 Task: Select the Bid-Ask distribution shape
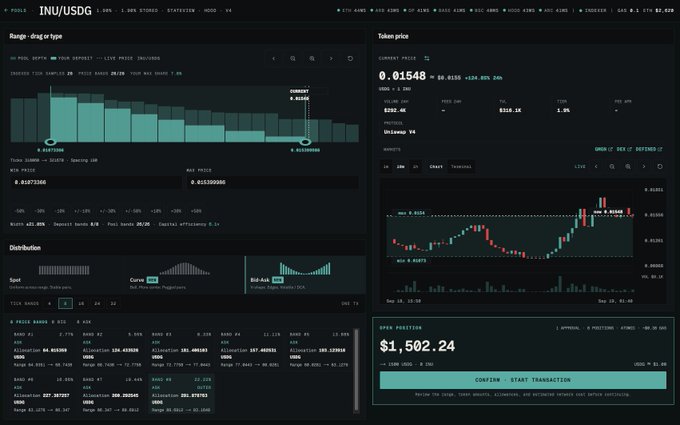305,275
